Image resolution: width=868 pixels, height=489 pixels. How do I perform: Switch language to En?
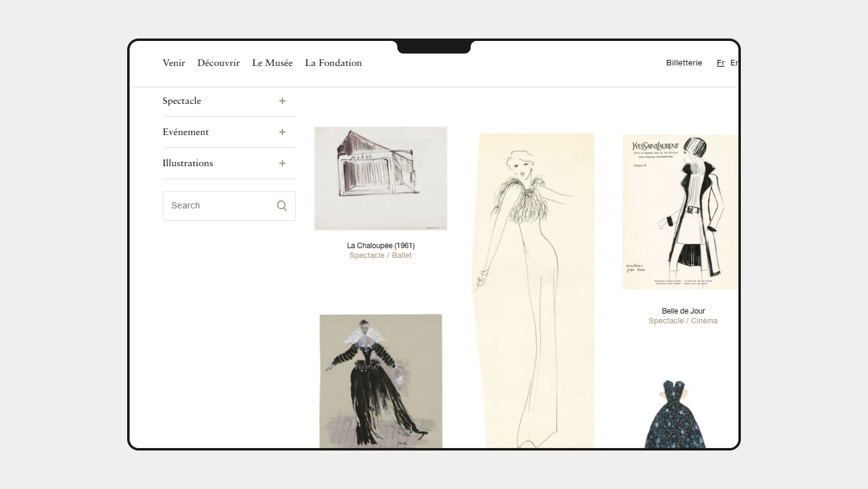pos(734,63)
